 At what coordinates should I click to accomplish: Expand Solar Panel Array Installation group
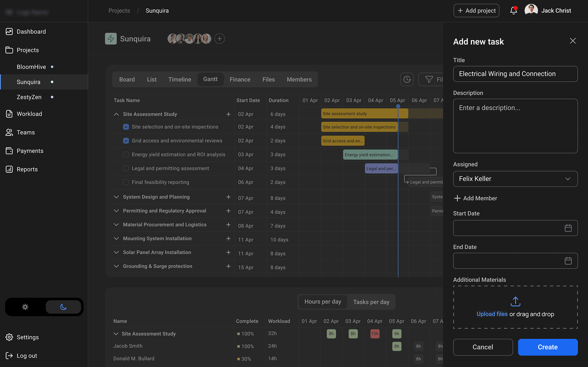click(116, 252)
